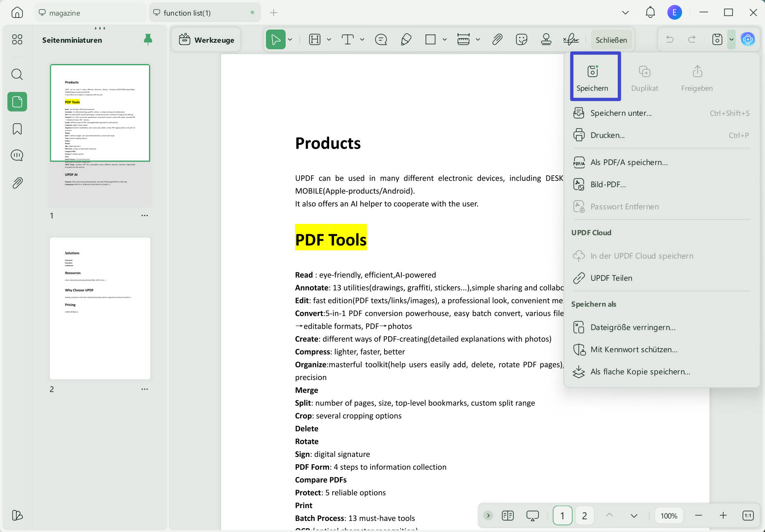This screenshot has height=532, width=765.
Task: Go to page 2 in bottom bar
Action: (x=584, y=516)
